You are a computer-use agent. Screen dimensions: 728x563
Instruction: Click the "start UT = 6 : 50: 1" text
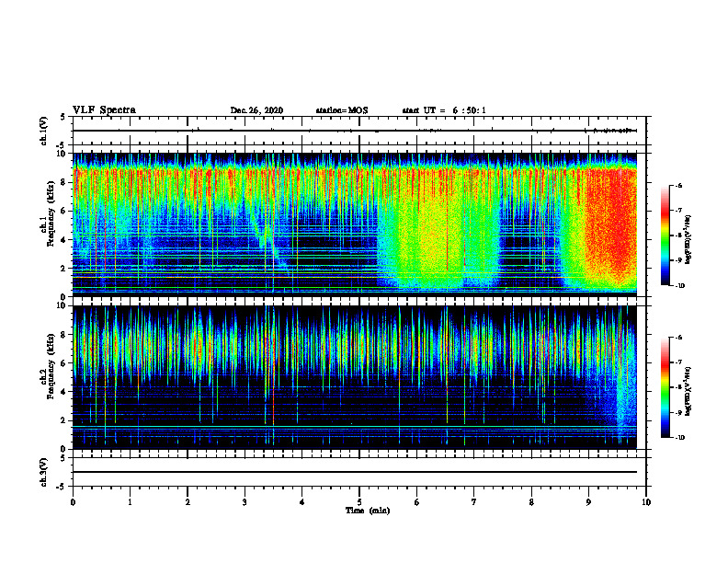[x=444, y=110]
